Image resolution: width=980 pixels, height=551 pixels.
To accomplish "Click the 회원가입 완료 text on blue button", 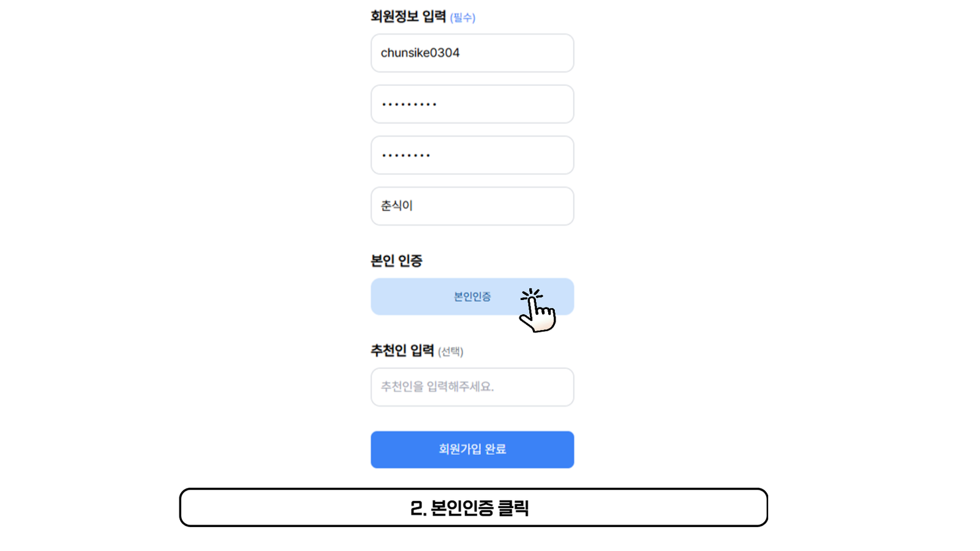I will point(472,449).
